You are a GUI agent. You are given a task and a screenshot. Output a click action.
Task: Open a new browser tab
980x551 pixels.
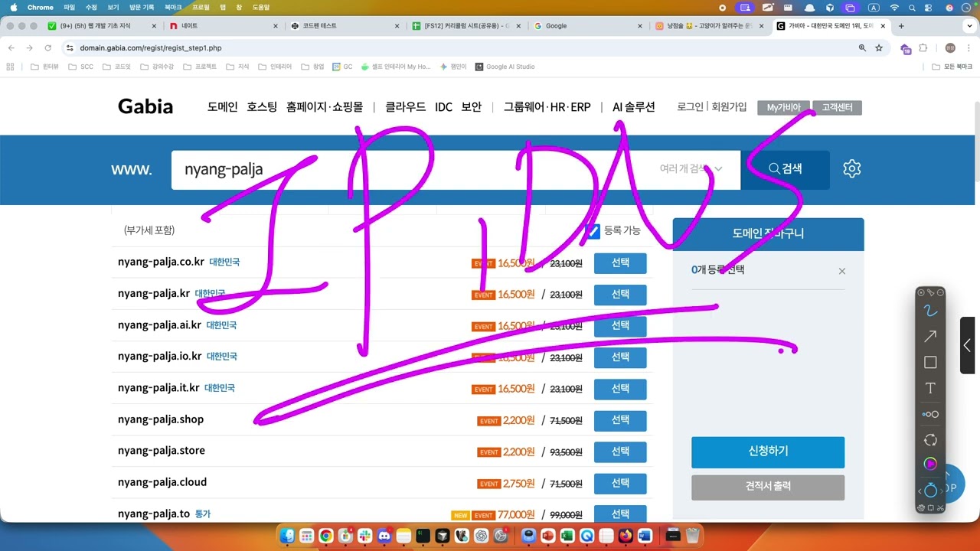pyautogui.click(x=901, y=26)
